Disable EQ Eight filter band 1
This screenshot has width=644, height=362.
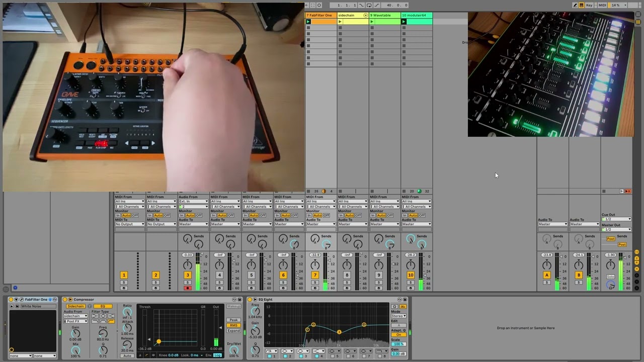click(x=270, y=356)
